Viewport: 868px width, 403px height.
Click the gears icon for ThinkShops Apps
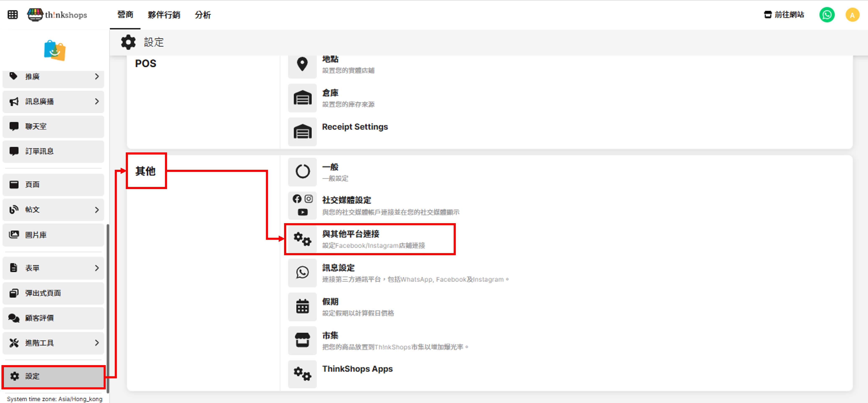point(302,374)
